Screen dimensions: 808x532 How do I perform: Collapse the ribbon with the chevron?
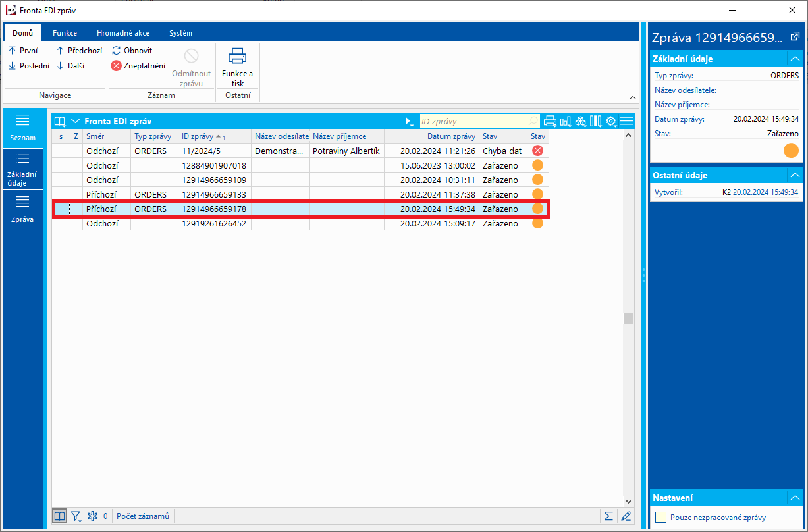[633, 97]
